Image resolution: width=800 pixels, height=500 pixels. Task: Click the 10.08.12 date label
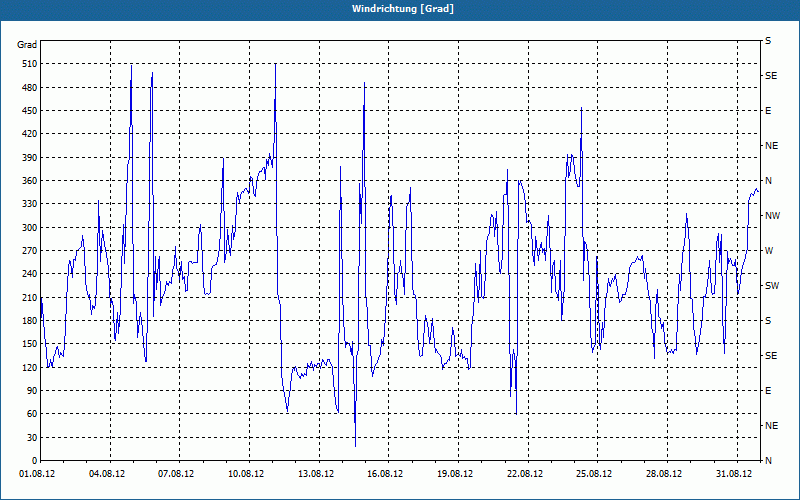(246, 474)
